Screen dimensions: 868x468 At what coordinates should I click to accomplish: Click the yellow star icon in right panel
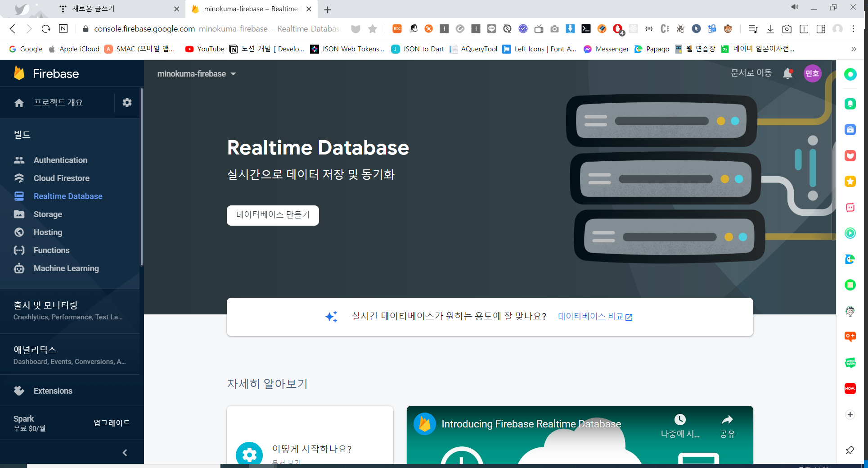(x=850, y=182)
